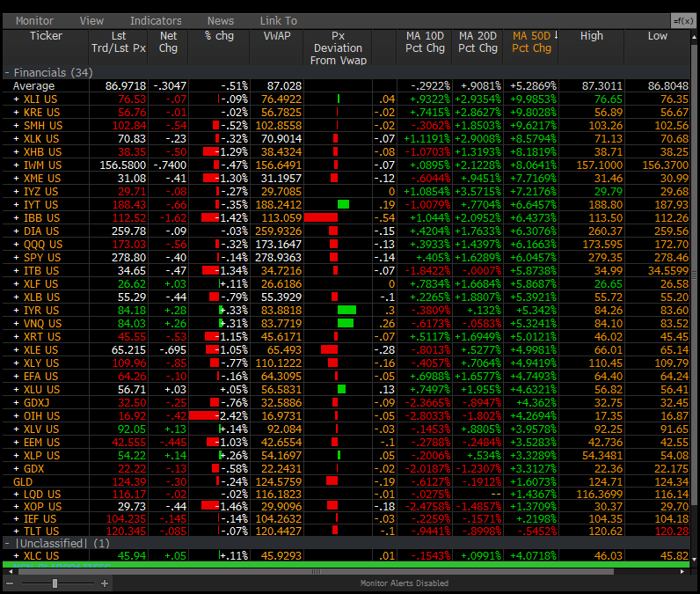Select the GDX ticker

34,469
